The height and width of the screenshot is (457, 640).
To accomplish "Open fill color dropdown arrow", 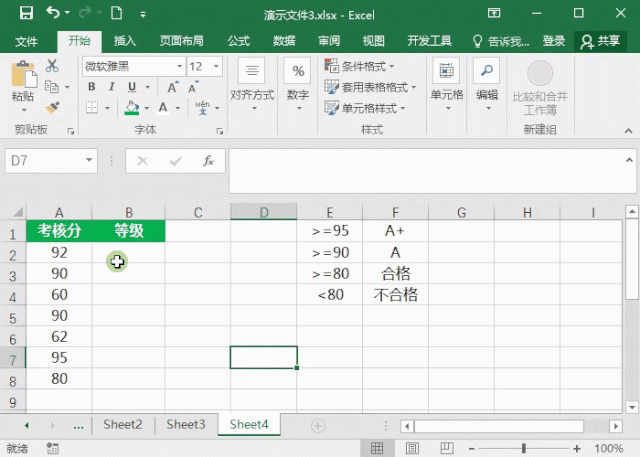I will click(x=147, y=108).
